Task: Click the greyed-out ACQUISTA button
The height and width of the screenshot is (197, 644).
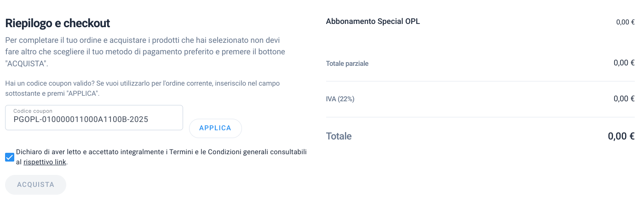Action: pos(36,185)
